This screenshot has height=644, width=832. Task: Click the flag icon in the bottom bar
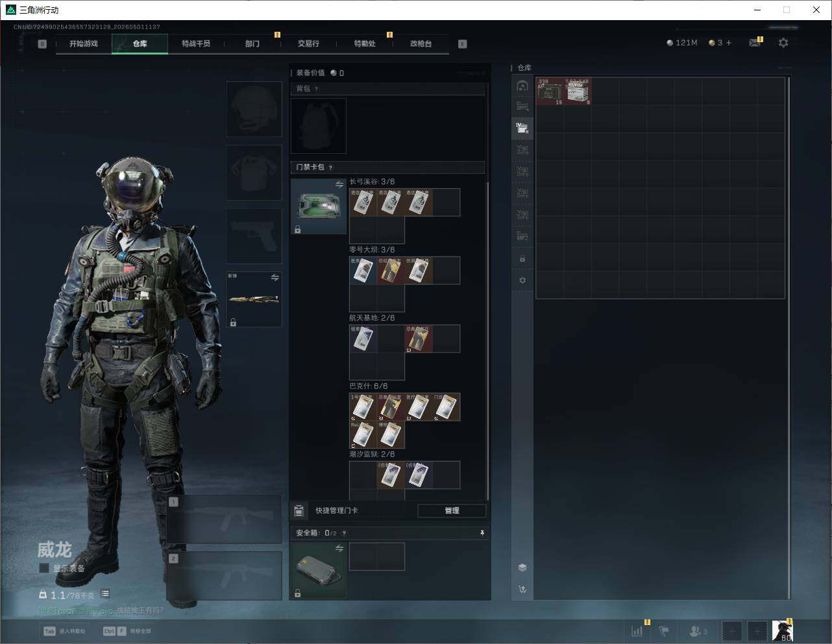pyautogui.click(x=664, y=631)
